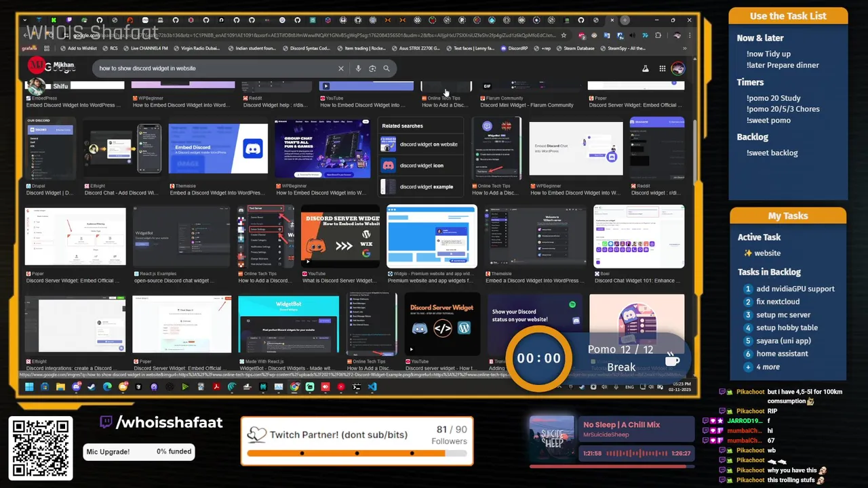This screenshot has height=488, width=868.
Task: Clear the Google search box text
Action: [341, 68]
